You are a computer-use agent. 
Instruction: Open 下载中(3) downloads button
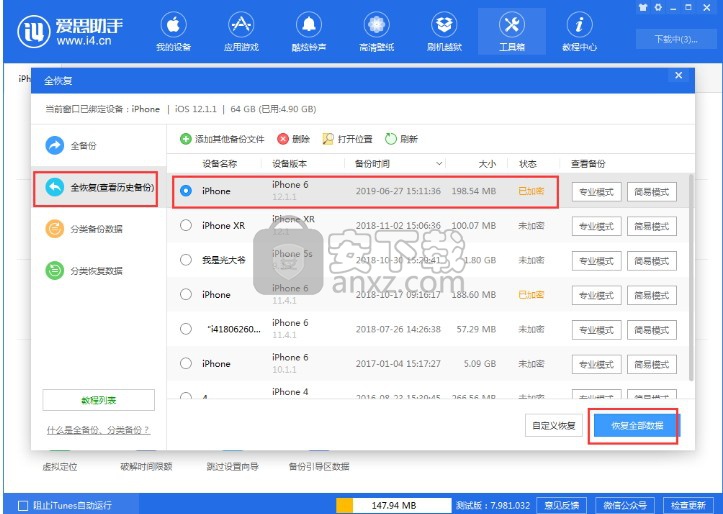pos(676,39)
